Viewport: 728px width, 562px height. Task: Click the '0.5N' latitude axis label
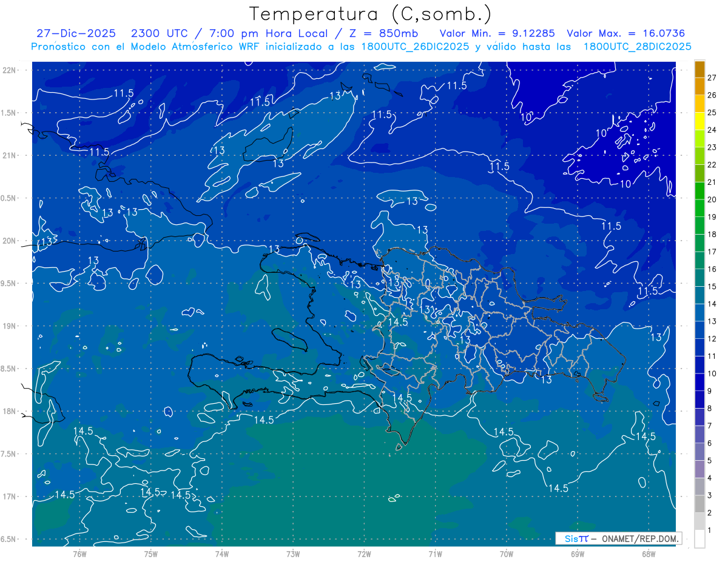click(8, 198)
